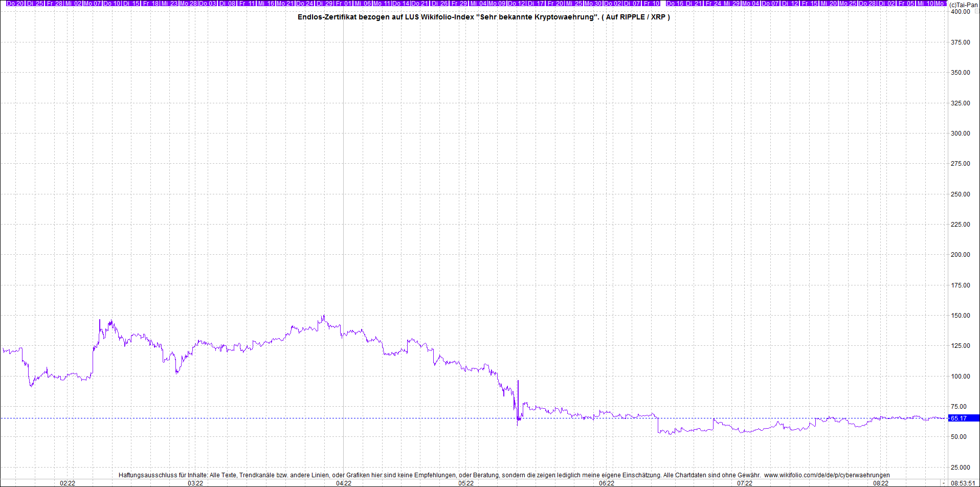Click the "Fr 01" date label on top axis
The height and width of the screenshot is (487, 980).
coord(343,3)
